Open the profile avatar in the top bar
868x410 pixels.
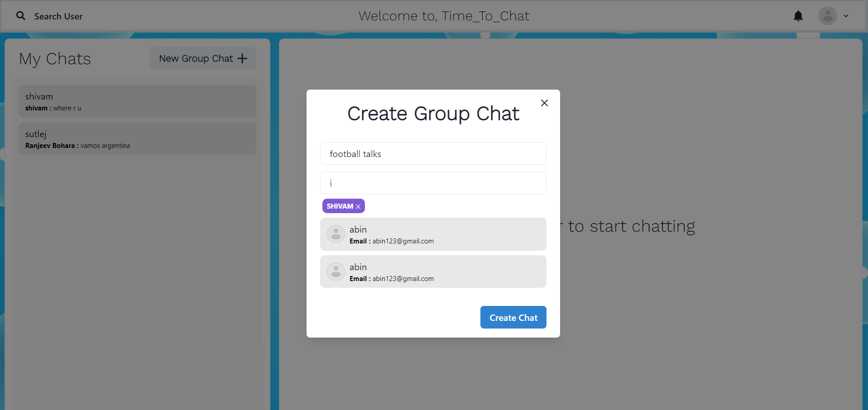click(x=827, y=16)
